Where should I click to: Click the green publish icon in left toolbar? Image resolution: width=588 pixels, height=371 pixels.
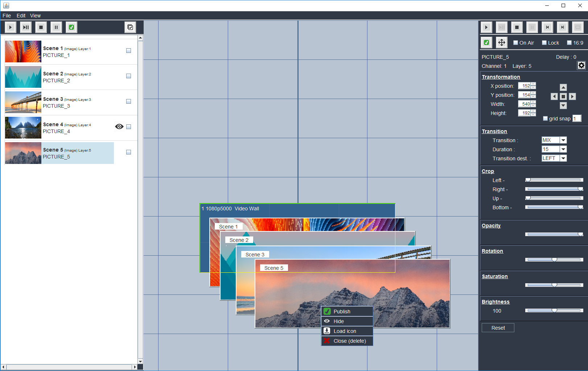(x=71, y=27)
